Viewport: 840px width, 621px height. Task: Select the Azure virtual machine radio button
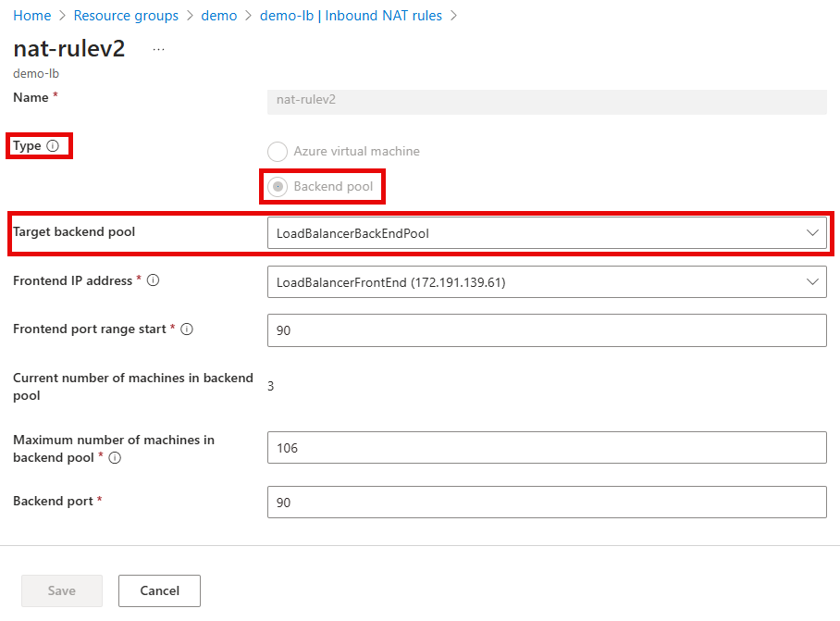[x=277, y=151]
